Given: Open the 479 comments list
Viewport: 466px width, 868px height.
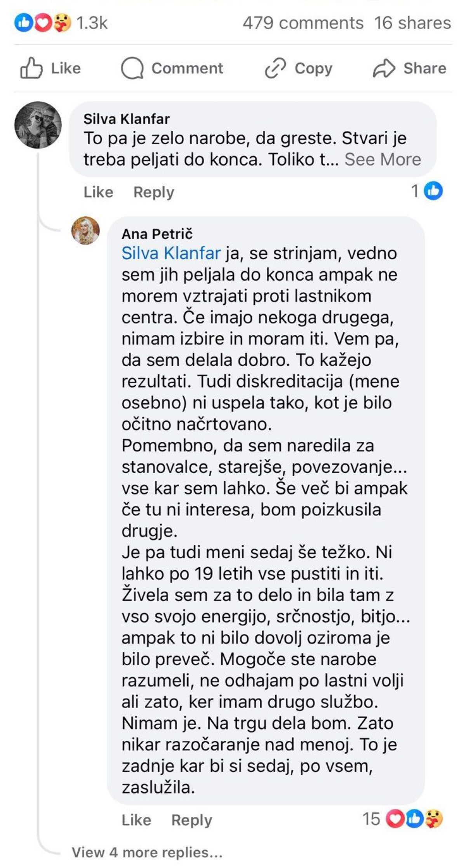Looking at the screenshot, I should [x=303, y=23].
